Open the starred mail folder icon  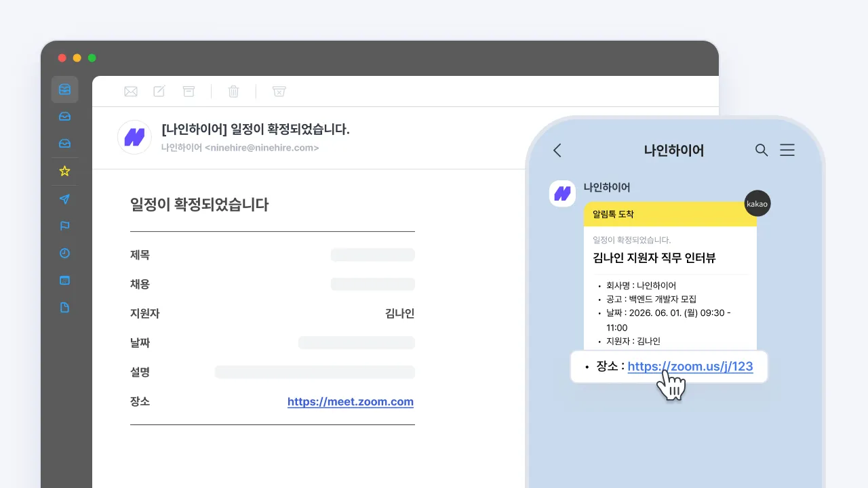[64, 171]
